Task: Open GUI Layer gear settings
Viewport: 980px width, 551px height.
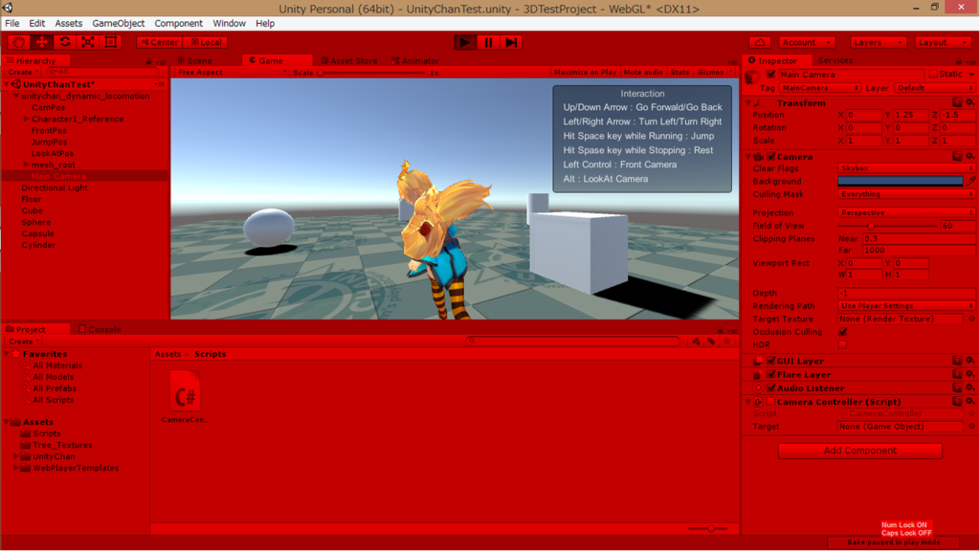Action: (970, 361)
